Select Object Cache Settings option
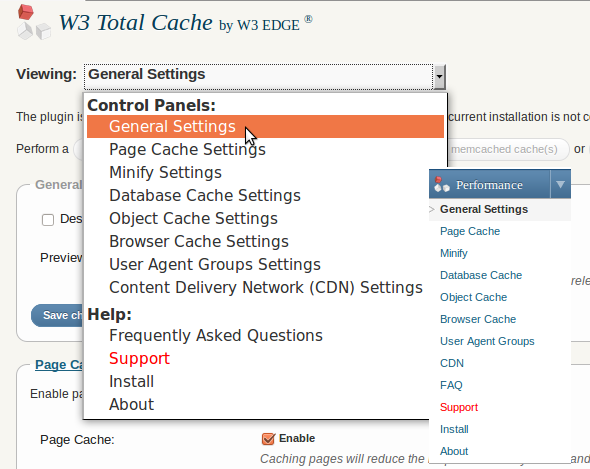The height and width of the screenshot is (469, 590). [193, 218]
